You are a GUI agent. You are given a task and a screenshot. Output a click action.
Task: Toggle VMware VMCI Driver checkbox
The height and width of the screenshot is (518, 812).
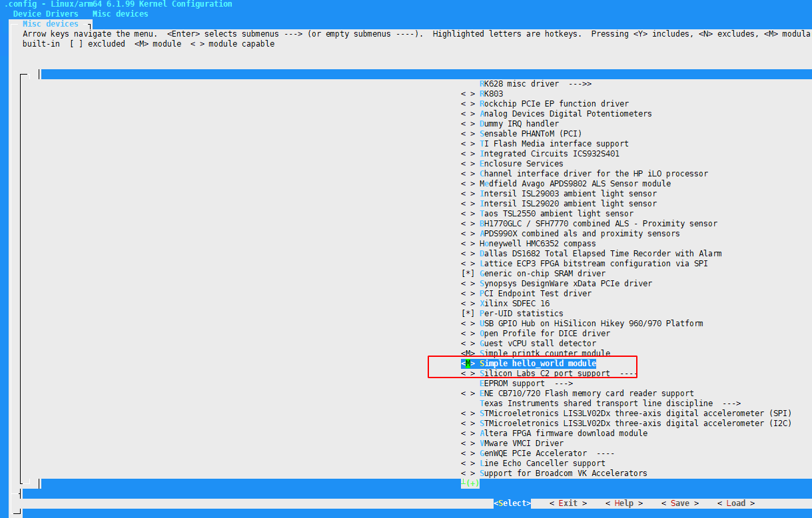pyautogui.click(x=468, y=443)
